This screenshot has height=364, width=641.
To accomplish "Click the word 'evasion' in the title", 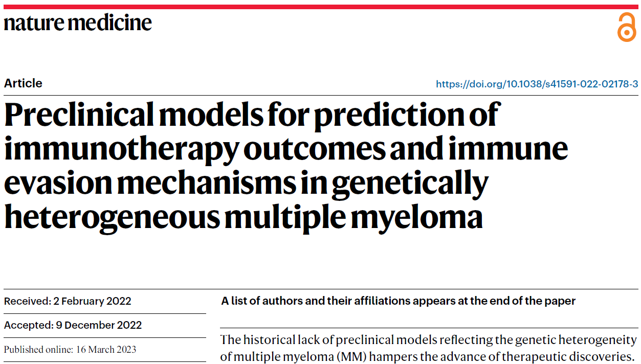I will [x=55, y=183].
